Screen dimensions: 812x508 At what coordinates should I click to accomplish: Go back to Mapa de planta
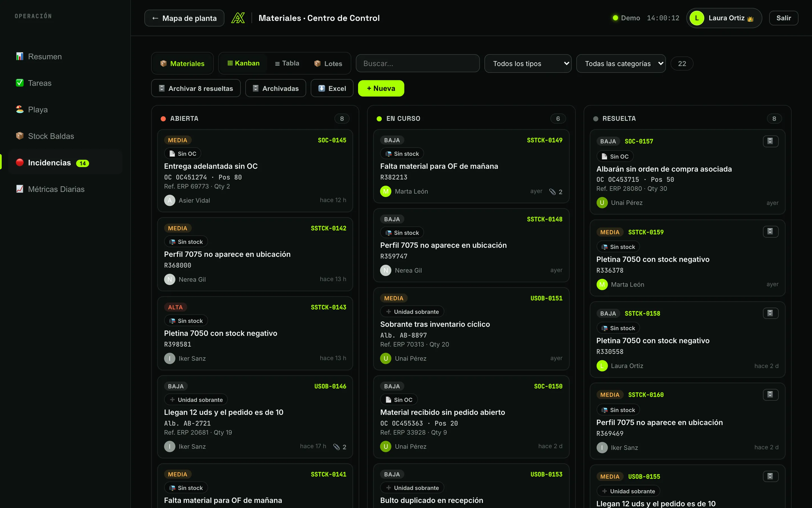click(184, 18)
